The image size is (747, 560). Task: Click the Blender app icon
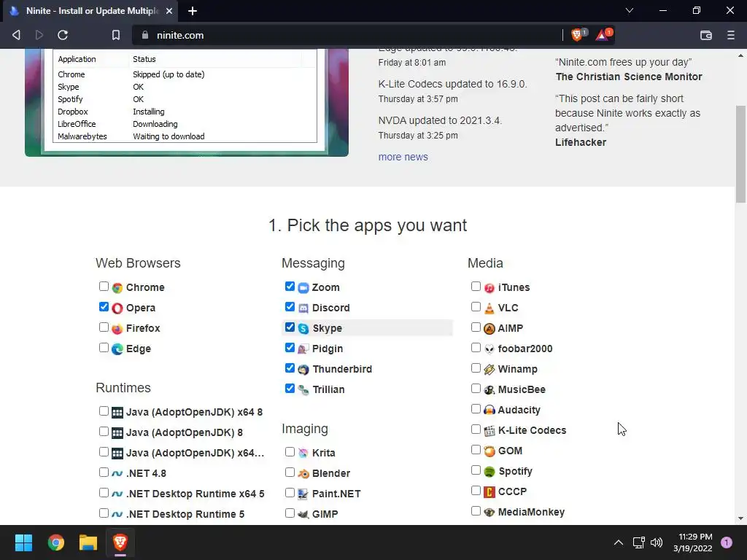(x=303, y=473)
